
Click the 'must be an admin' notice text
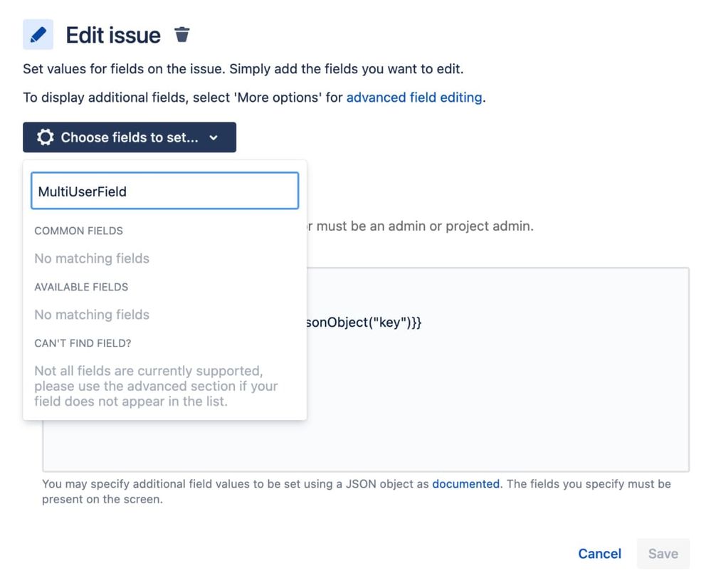421,226
